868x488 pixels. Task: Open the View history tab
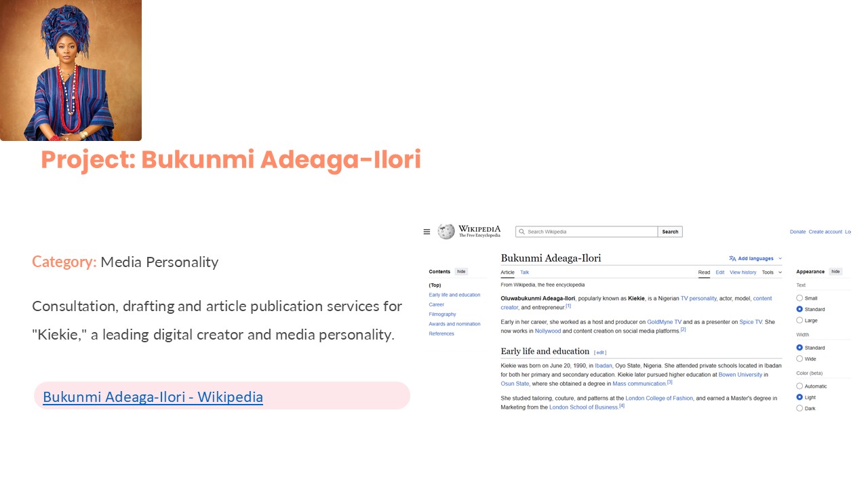coord(743,272)
